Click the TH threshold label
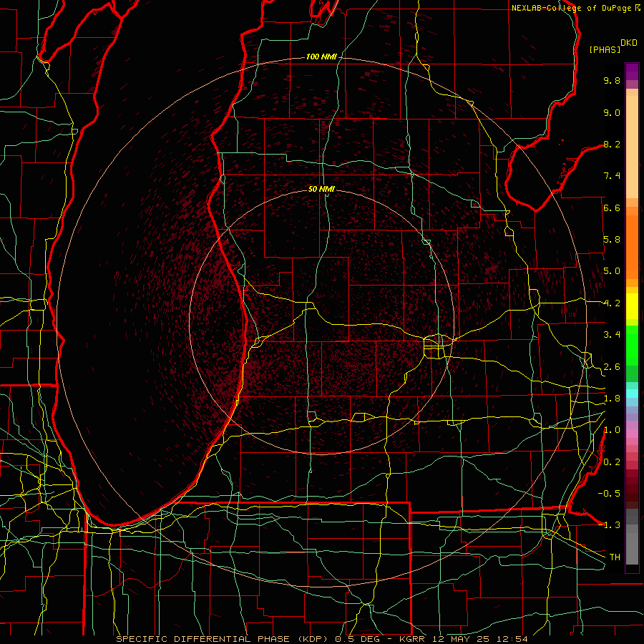This screenshot has height=644, width=644. pos(615,557)
